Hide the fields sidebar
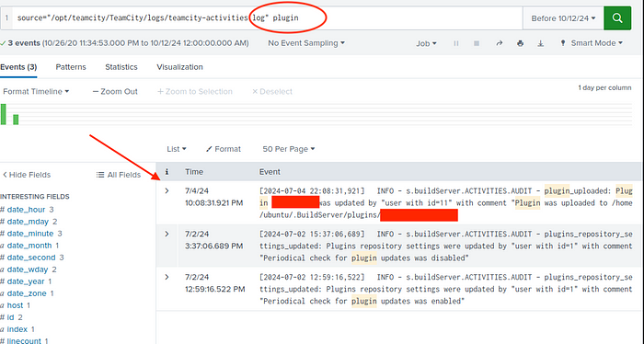 click(27, 175)
